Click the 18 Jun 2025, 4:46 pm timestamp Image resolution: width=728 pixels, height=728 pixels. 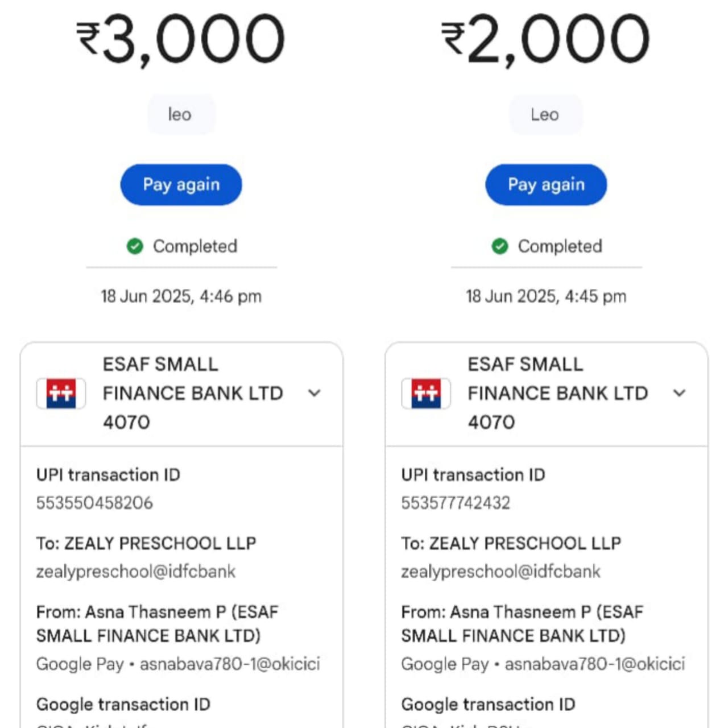(181, 296)
